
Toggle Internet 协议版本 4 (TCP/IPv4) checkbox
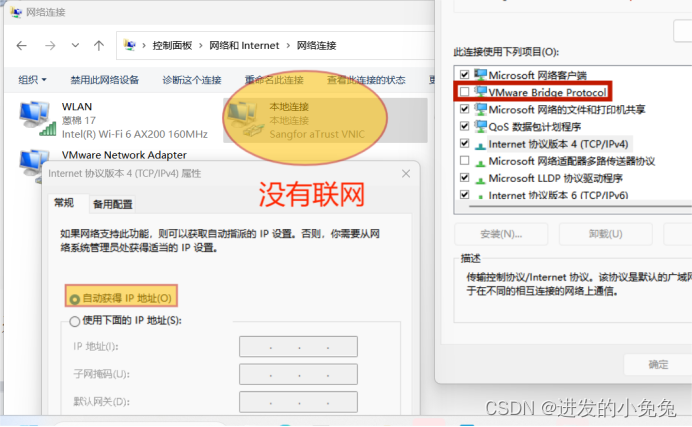(x=464, y=143)
